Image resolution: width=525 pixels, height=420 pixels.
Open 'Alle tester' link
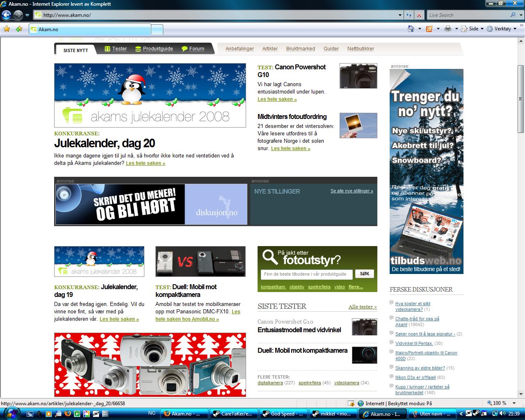(x=363, y=307)
